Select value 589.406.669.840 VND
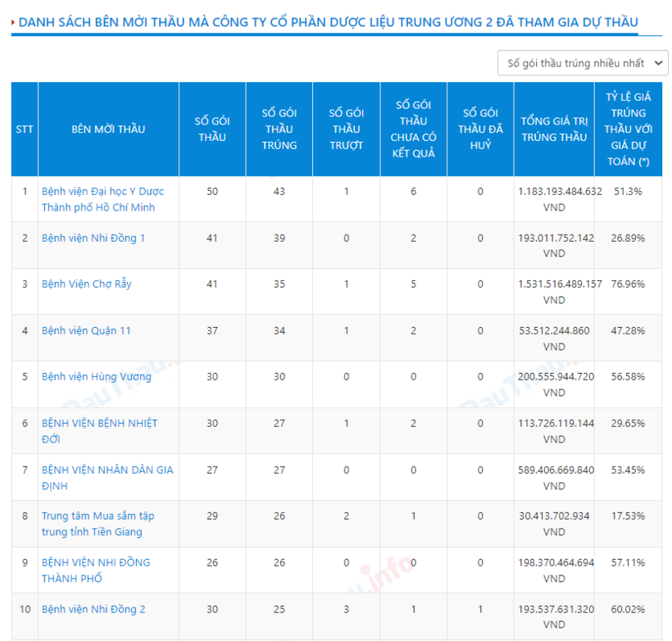Image resolution: width=672 pixels, height=641 pixels. pyautogui.click(x=556, y=478)
